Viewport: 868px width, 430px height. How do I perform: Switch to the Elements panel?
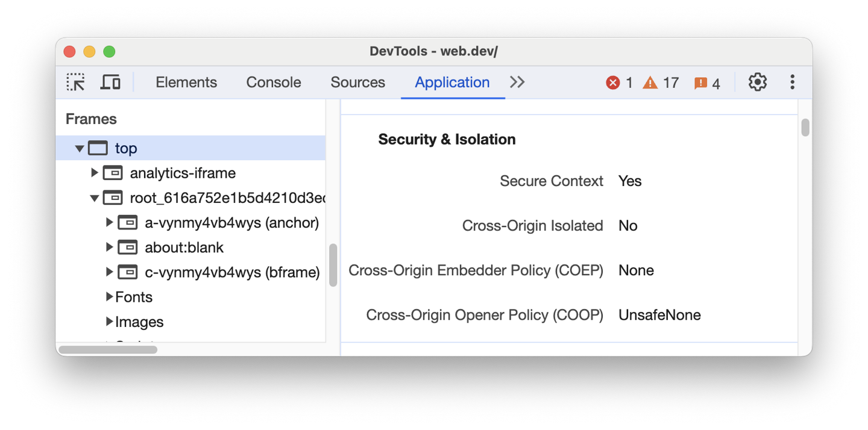[186, 82]
